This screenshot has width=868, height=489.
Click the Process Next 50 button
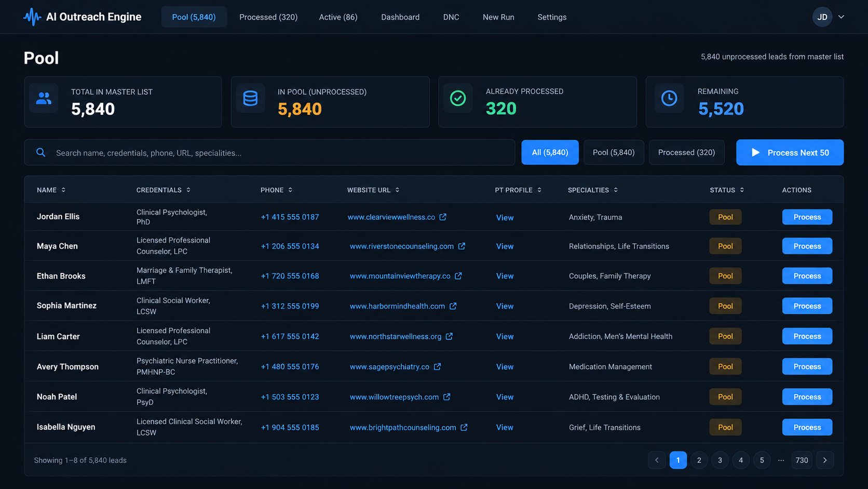pyautogui.click(x=790, y=152)
